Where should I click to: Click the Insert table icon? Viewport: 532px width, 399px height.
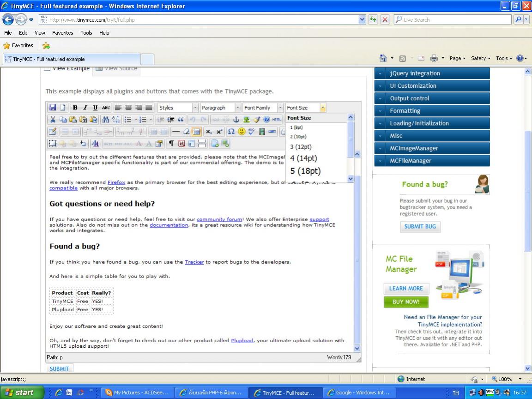point(53,131)
